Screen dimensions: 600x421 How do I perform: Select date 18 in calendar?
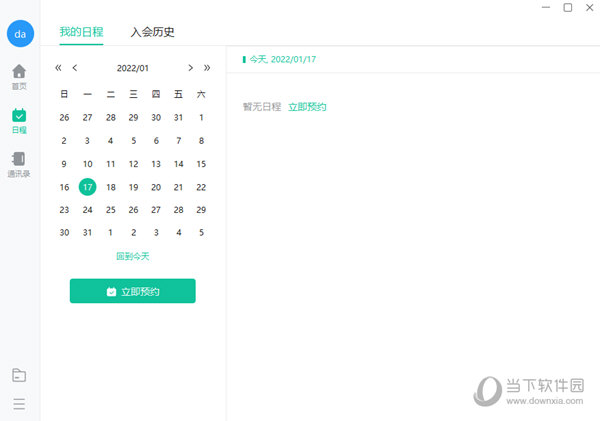pos(111,187)
